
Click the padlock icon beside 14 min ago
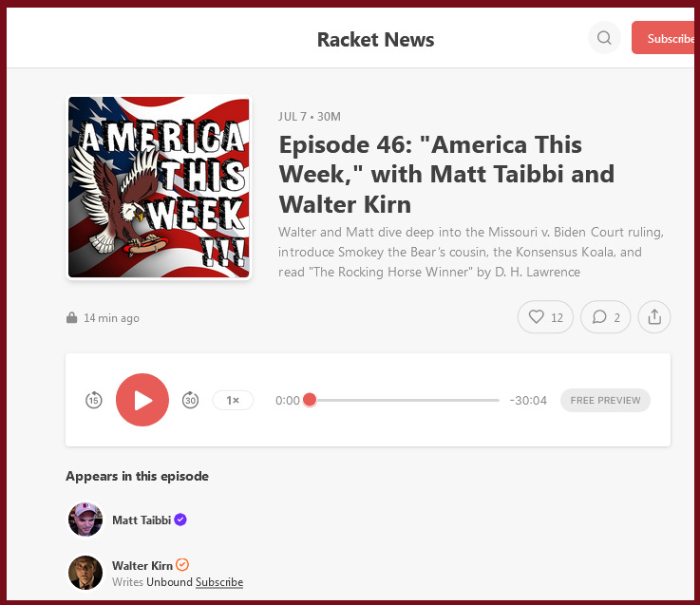tap(71, 317)
